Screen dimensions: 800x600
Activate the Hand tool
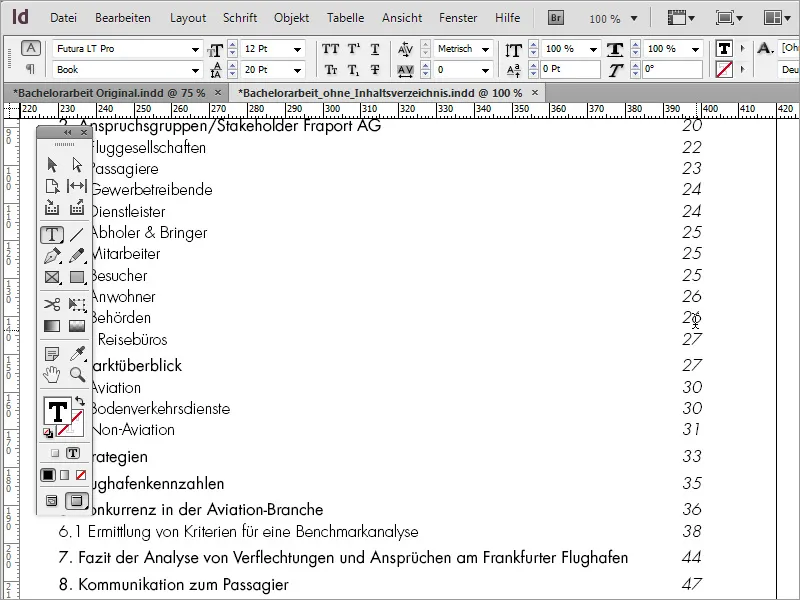[52, 375]
